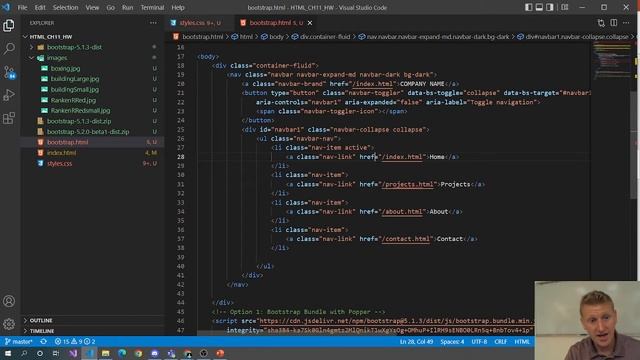The width and height of the screenshot is (640, 360).
Task: Open the File menu
Action: [22, 7]
